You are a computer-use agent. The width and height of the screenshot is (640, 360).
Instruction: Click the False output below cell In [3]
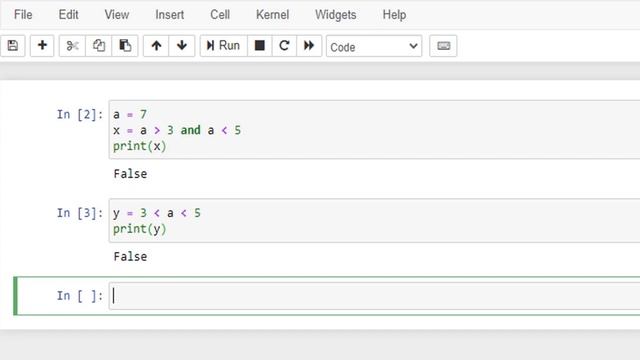pyautogui.click(x=130, y=257)
